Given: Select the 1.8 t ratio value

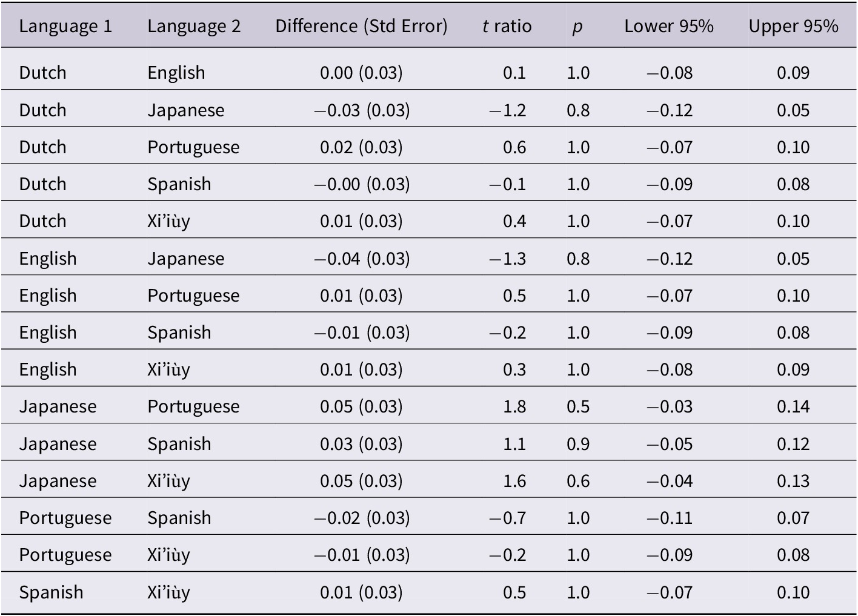Looking at the screenshot, I should tap(514, 406).
